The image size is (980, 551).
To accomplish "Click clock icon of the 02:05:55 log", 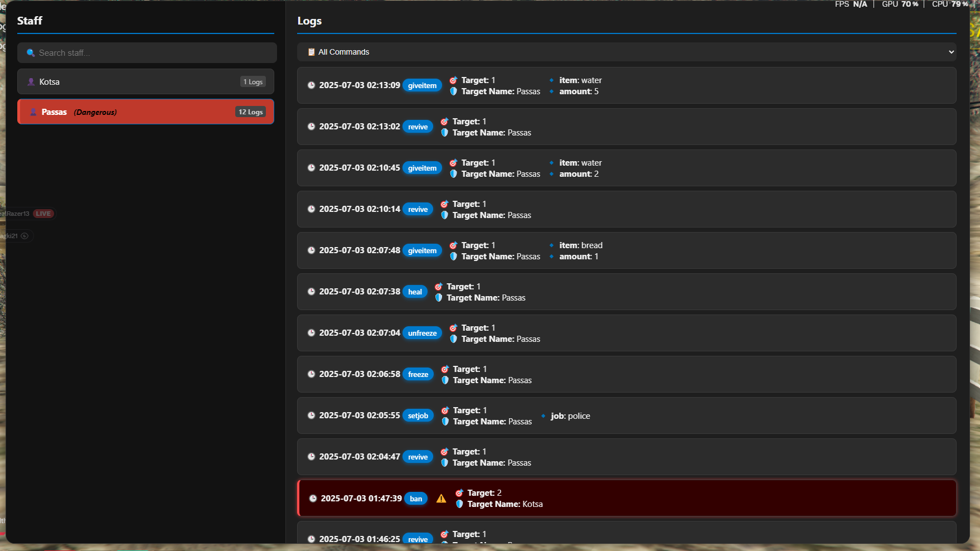I will click(312, 415).
